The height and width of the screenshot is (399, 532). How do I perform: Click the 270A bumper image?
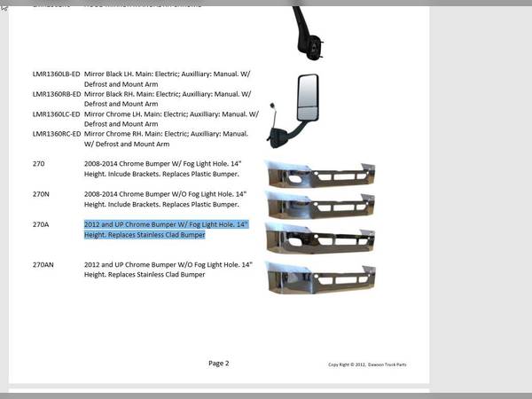319,239
